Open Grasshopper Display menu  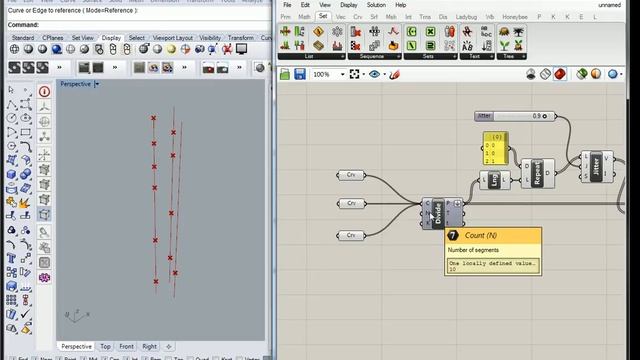(x=349, y=5)
